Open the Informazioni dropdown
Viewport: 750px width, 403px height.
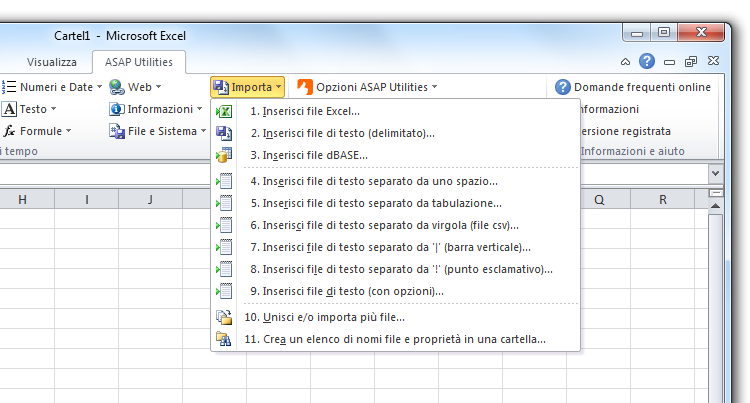tap(199, 109)
